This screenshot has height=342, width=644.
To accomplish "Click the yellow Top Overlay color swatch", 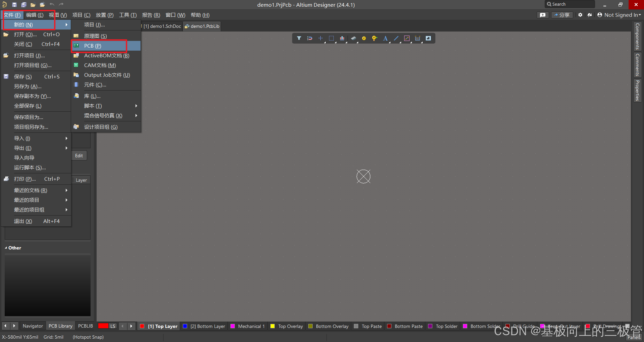I will (273, 326).
